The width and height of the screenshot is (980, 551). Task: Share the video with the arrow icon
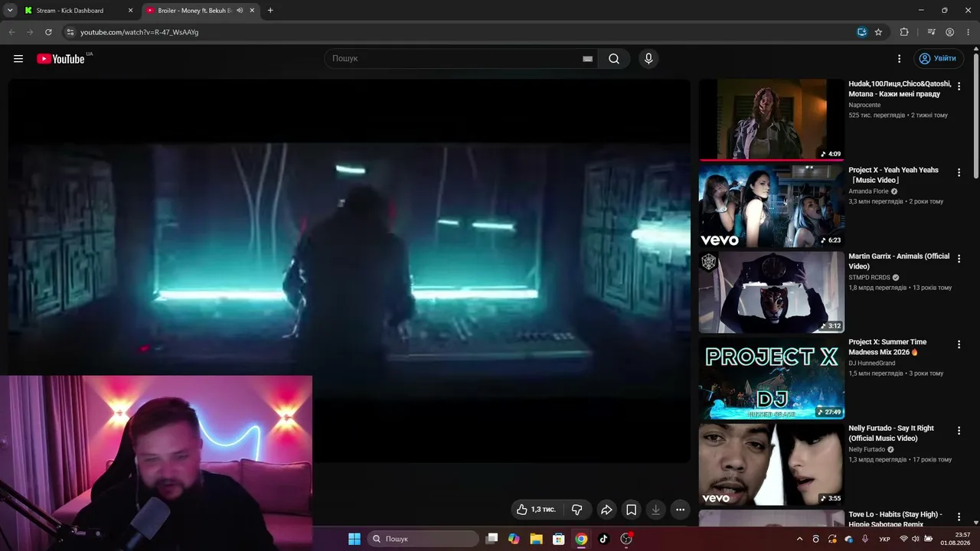click(606, 510)
